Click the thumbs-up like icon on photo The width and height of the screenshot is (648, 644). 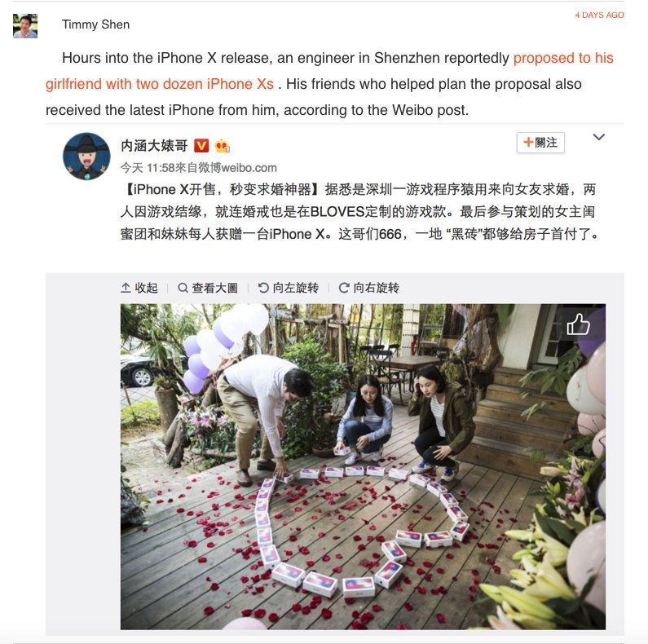coord(578,324)
